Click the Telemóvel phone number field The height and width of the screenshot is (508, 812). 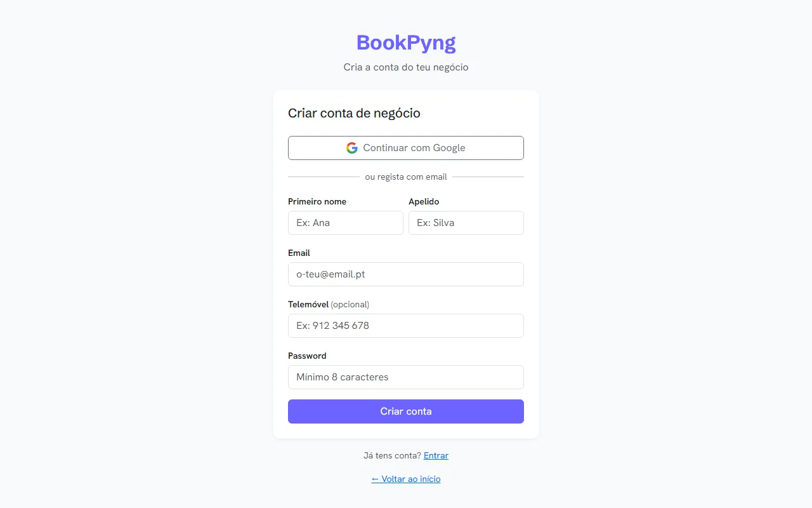(406, 326)
